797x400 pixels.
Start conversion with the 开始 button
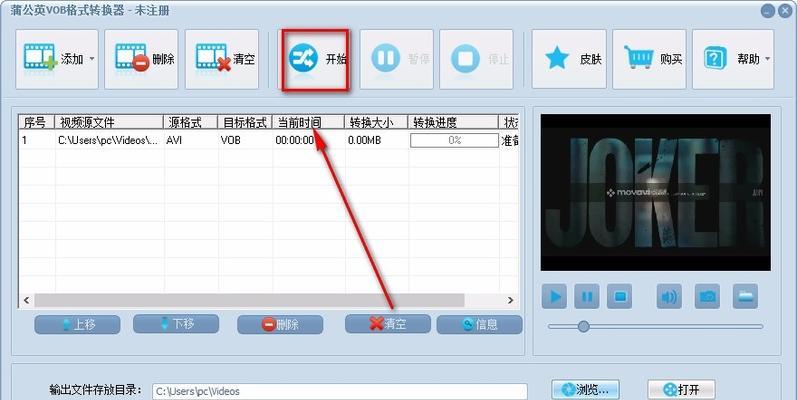click(316, 60)
